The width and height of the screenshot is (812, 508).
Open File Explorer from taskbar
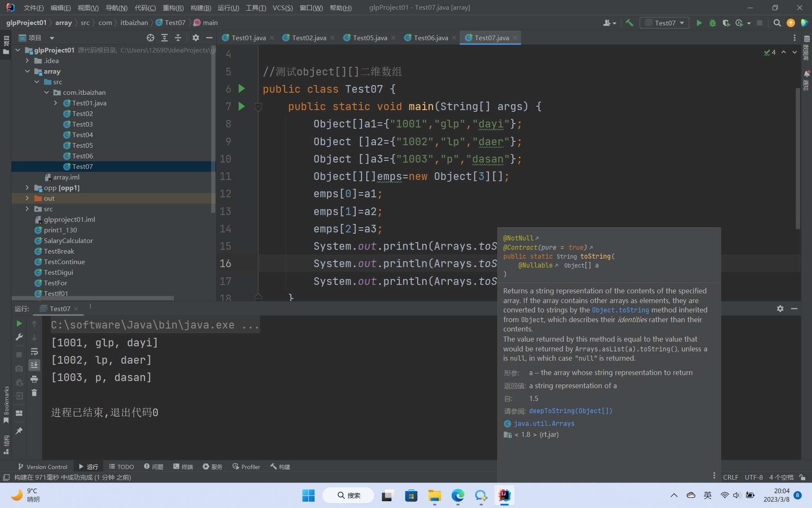point(434,495)
